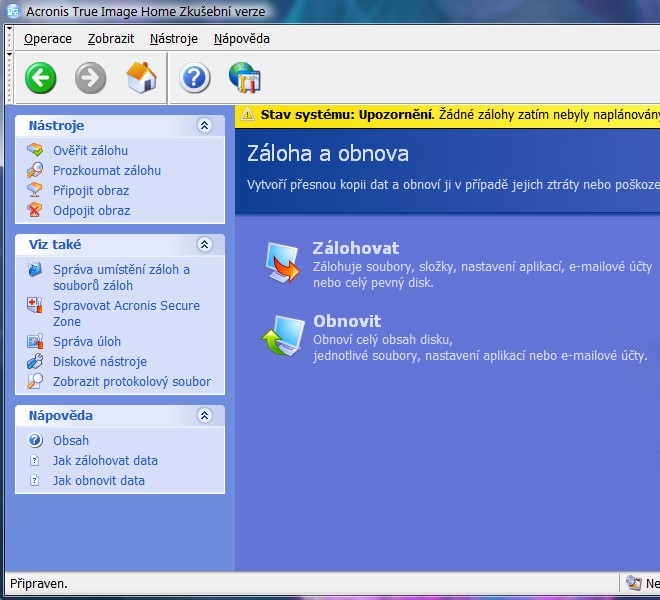Open the toolbar options arrow
The height and width of the screenshot is (600, 660).
tap(9, 54)
